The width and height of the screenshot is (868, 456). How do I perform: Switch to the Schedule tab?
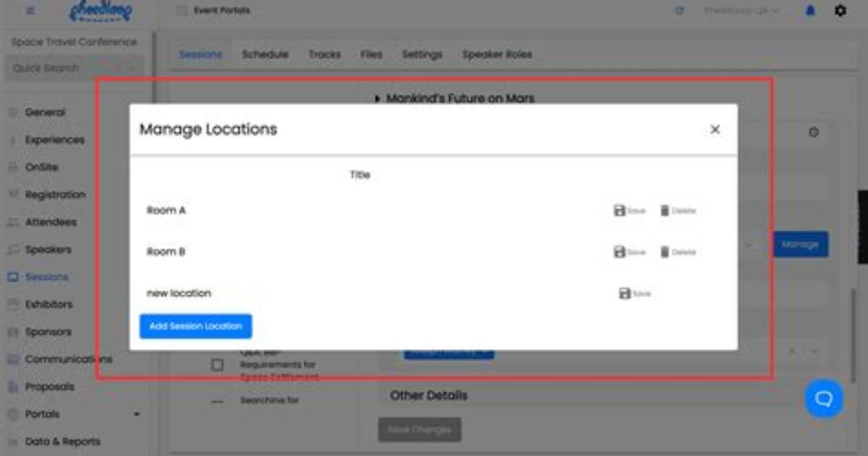coord(265,54)
